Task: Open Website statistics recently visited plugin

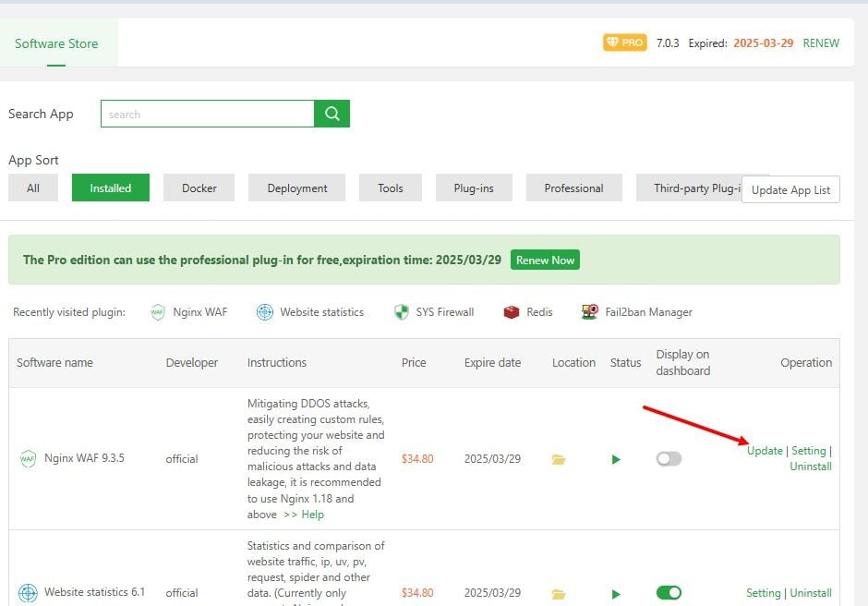Action: coord(310,312)
